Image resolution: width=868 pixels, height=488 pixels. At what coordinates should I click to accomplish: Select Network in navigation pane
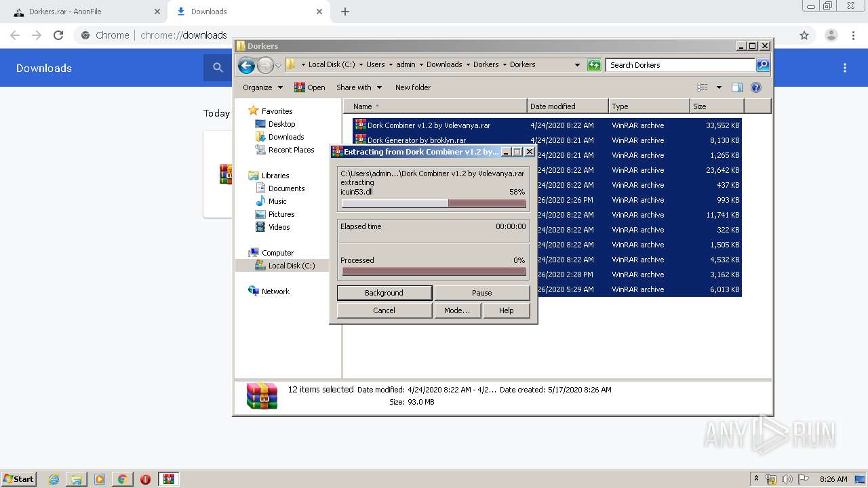click(275, 291)
